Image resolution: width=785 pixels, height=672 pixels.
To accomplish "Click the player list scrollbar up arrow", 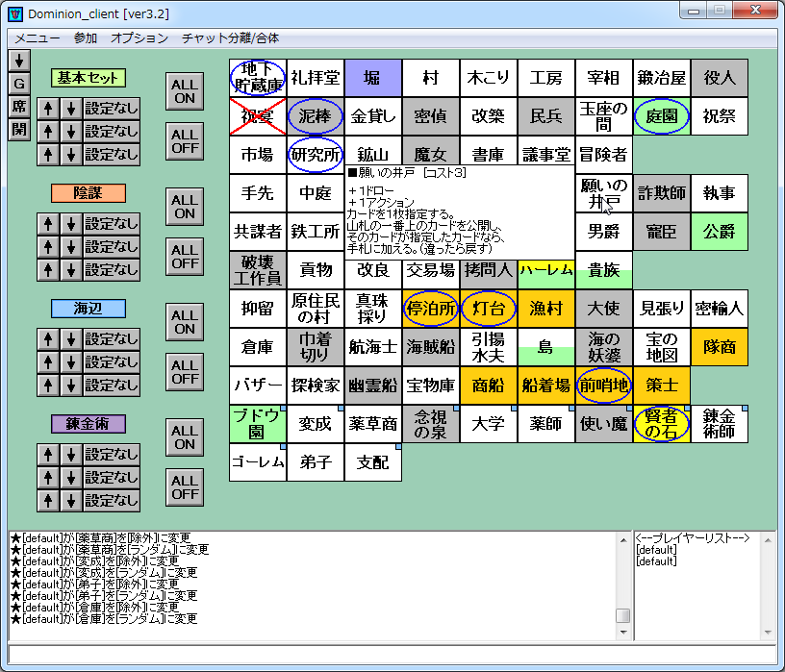I will coord(768,539).
